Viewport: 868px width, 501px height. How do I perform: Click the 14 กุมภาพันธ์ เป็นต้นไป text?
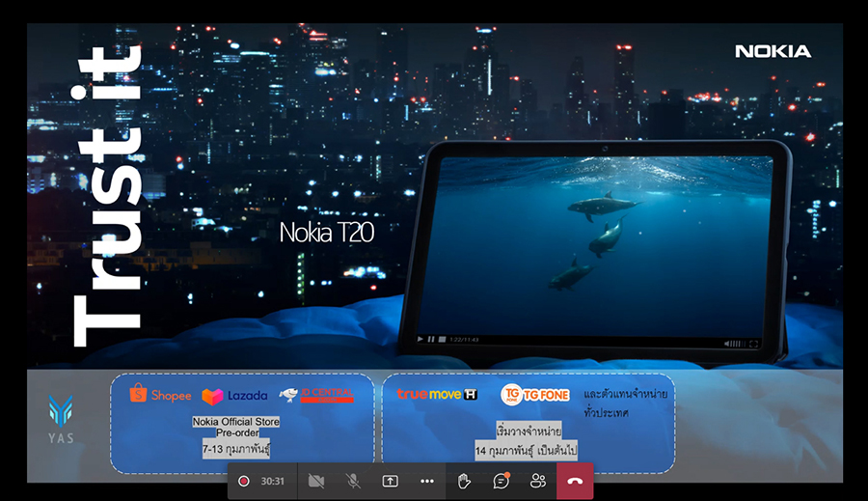[x=526, y=451]
